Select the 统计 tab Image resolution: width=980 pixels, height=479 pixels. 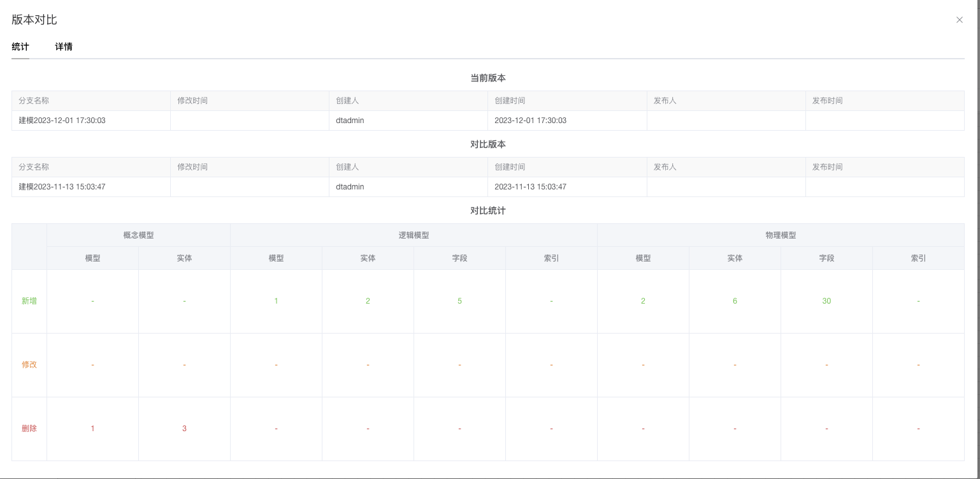coord(20,47)
